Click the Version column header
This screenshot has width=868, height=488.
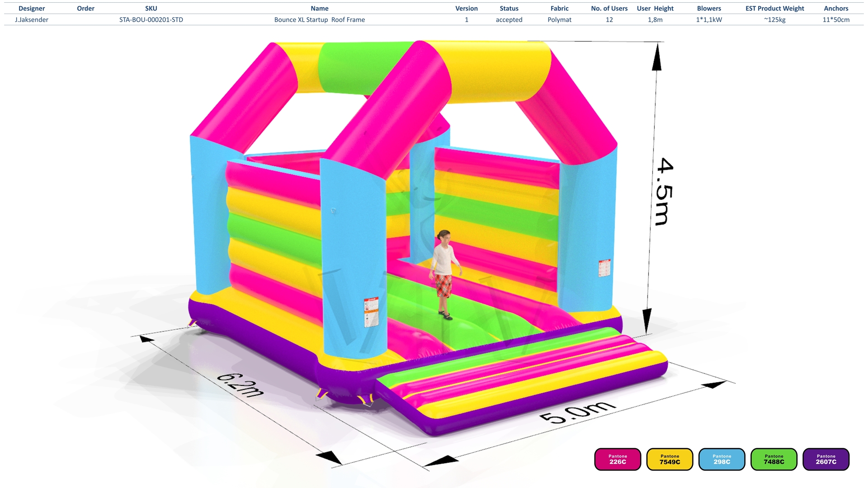pyautogui.click(x=467, y=9)
